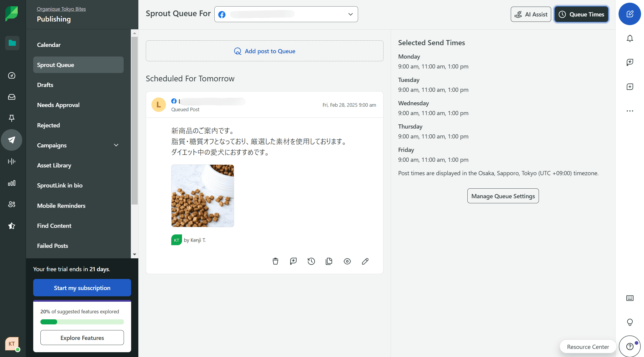Image resolution: width=644 pixels, height=357 pixels.
Task: Open AI Assist
Action: (x=531, y=14)
